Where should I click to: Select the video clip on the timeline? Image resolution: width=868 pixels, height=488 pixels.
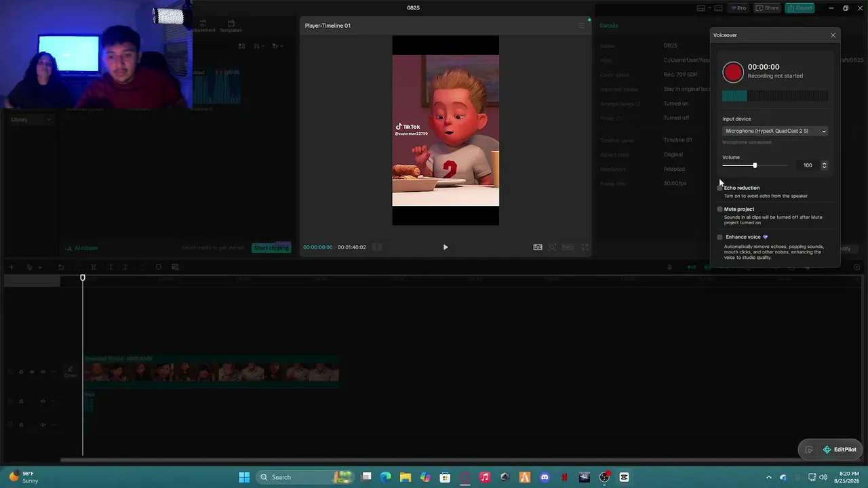click(211, 371)
